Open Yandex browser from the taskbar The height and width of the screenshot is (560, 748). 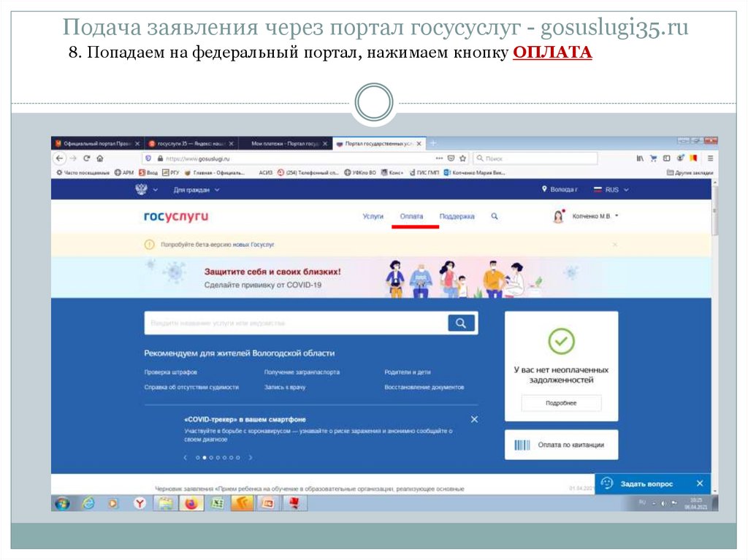(140, 503)
